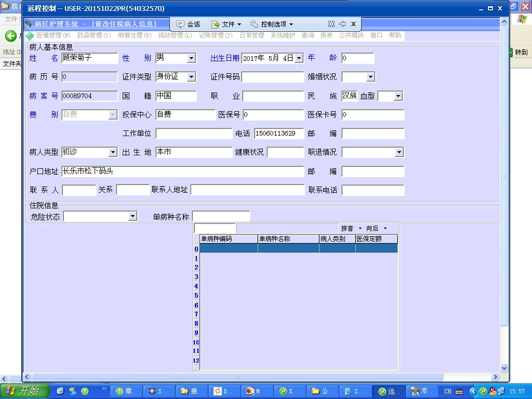Click the 民族 field showing 汉族
The width and height of the screenshot is (532, 399).
click(350, 96)
